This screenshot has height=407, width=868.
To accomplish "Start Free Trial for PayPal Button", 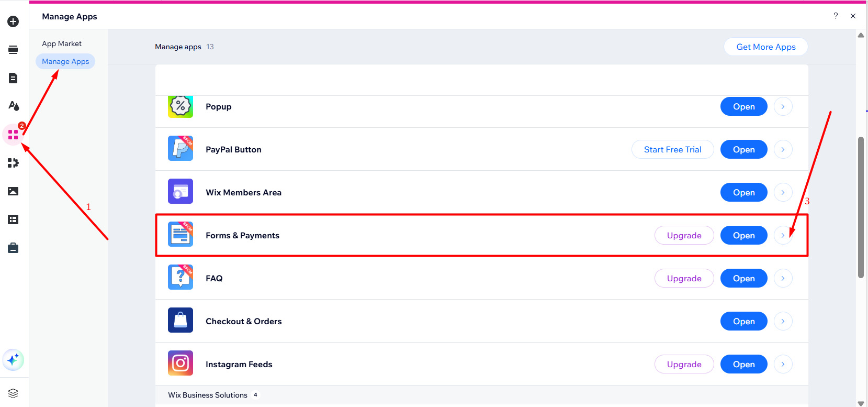I will 672,149.
